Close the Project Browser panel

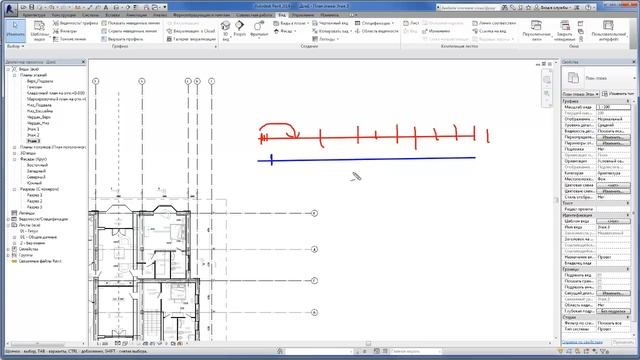83,62
